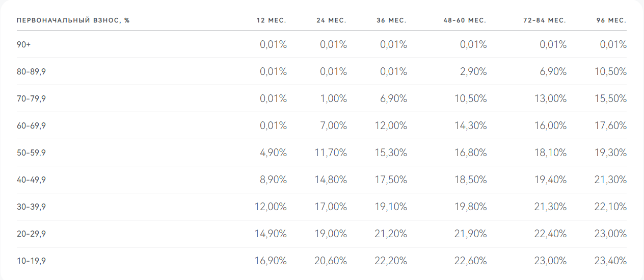Select the 20-29,9 row label
Viewport: 644px width, 280px height.
click(32, 234)
